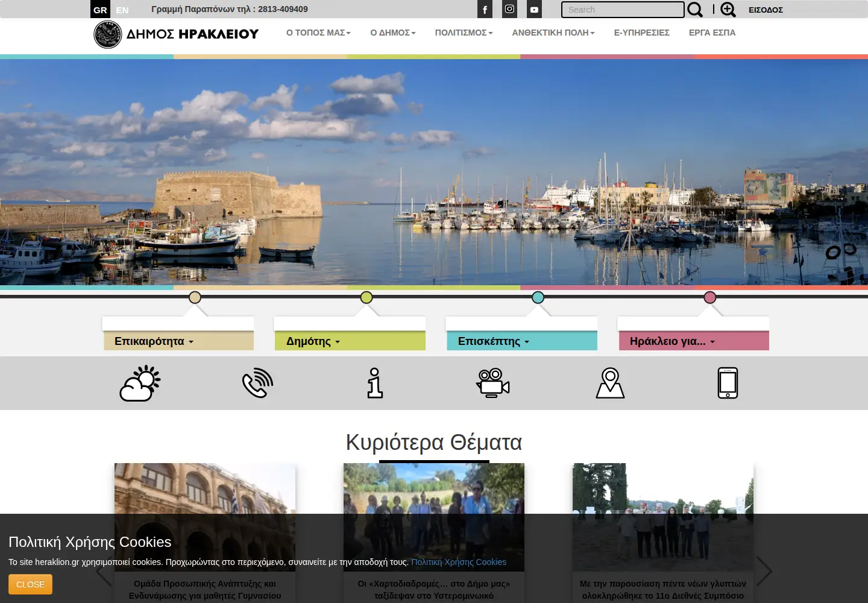This screenshot has height=603, width=868.
Task: Open the Χαρτοδιαδρομές news thumbnail
Action: 434,517
